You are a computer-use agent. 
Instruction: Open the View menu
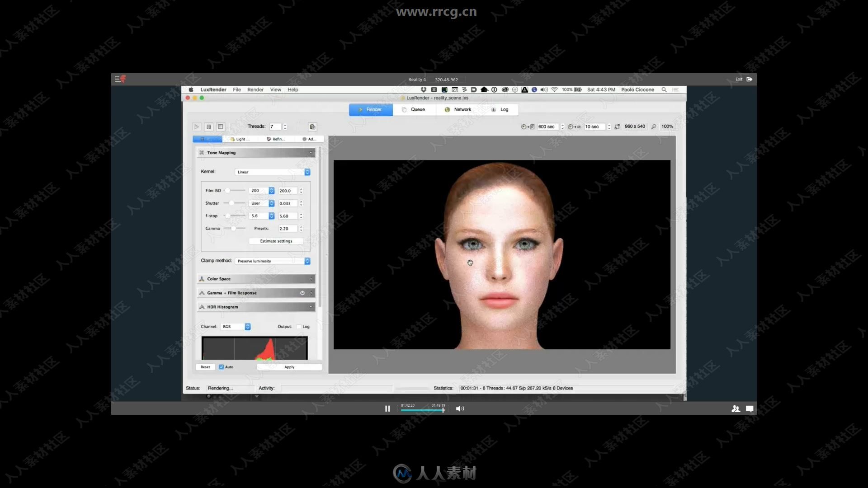(x=276, y=89)
